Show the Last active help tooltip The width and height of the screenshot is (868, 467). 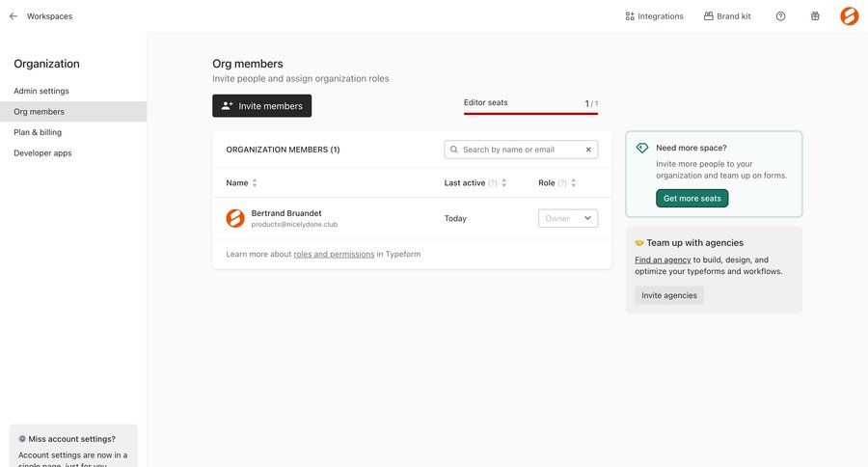coord(493,182)
